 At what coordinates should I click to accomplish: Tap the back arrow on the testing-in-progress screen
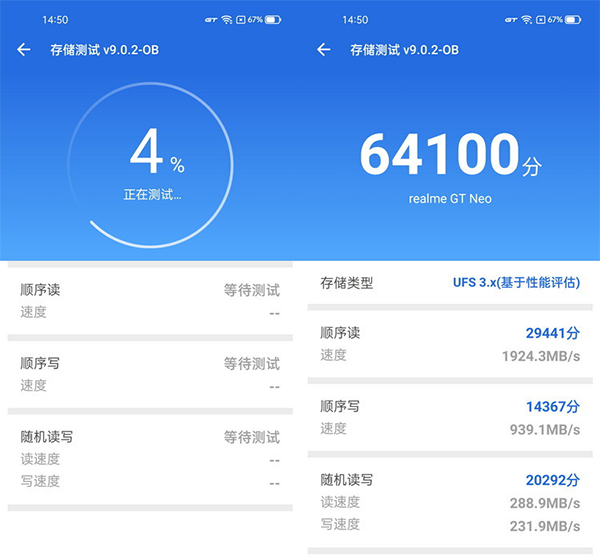24,50
